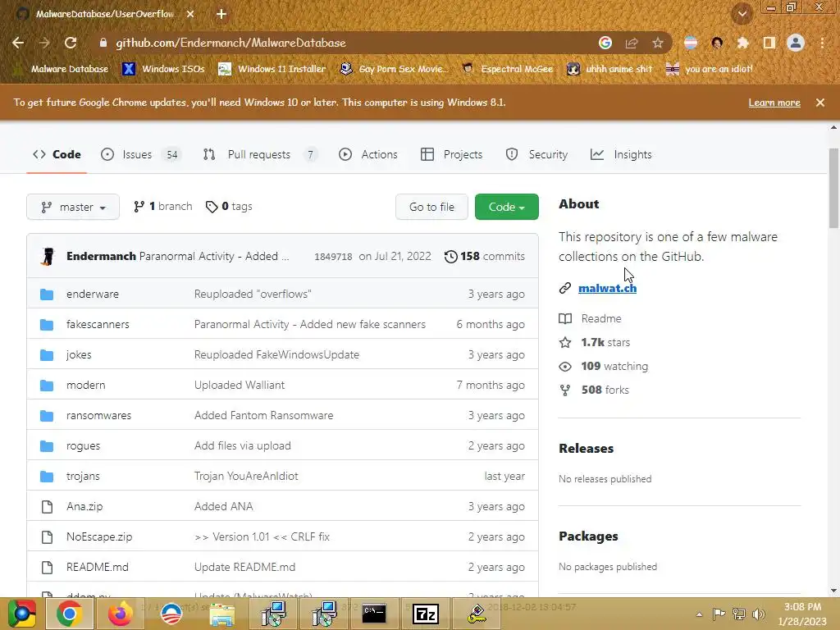Open the ransomwares folder
Screen dimensions: 840x630
pyautogui.click(x=98, y=415)
